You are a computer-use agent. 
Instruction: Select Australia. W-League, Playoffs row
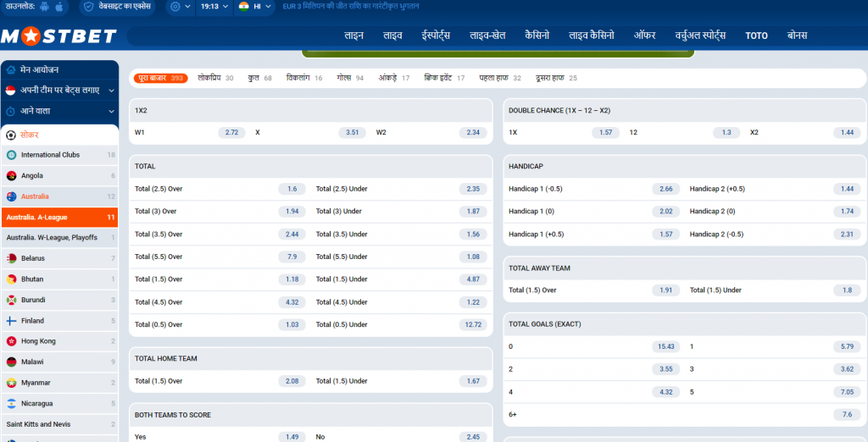[x=60, y=238]
